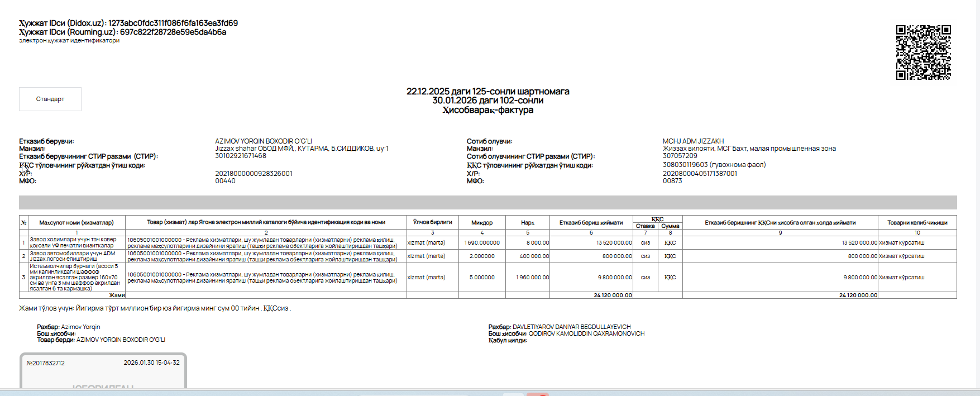Viewport: 980px width, 396px height.
Task: Select quantity 5.000000 in row 3
Action: (482, 278)
